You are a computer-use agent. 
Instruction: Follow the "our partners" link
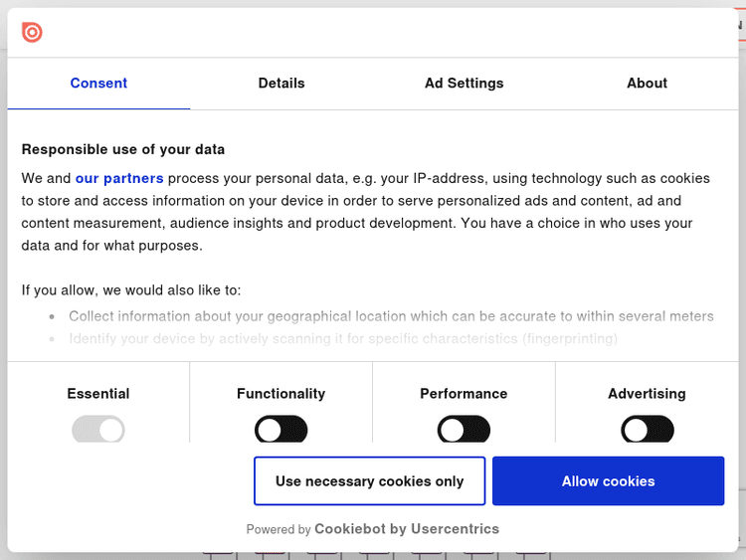(x=119, y=179)
